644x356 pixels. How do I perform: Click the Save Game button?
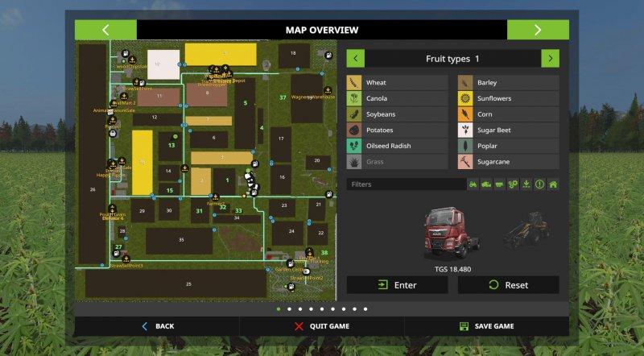tap(487, 326)
